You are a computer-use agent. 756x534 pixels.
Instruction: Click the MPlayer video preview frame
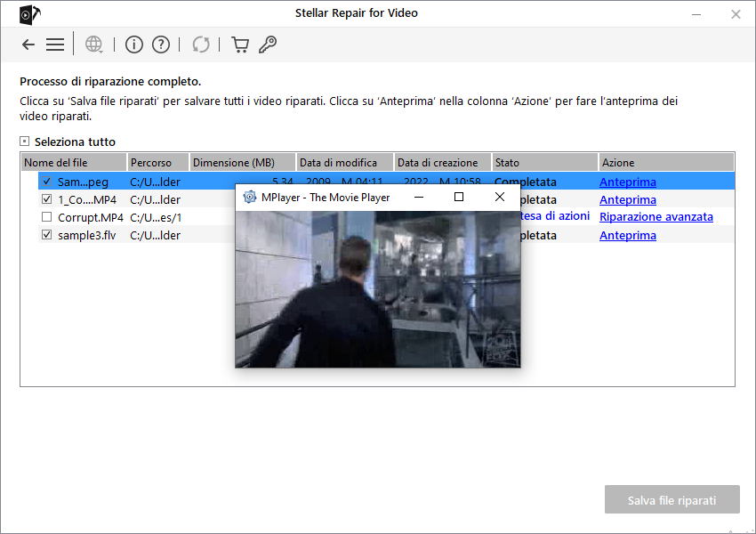click(377, 288)
